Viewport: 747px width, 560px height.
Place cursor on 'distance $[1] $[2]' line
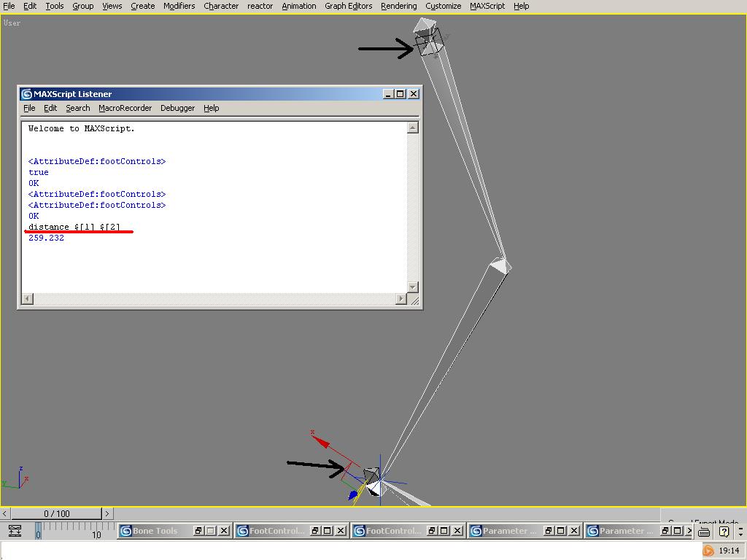click(74, 227)
